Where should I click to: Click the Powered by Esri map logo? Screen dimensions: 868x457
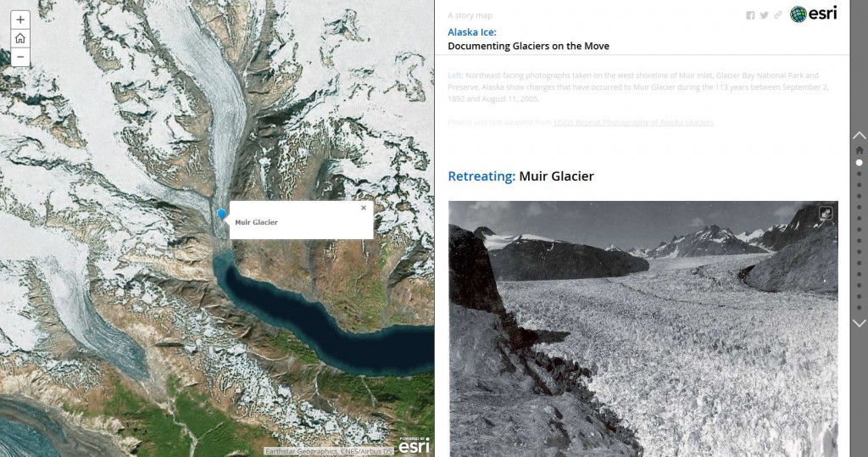click(414, 445)
